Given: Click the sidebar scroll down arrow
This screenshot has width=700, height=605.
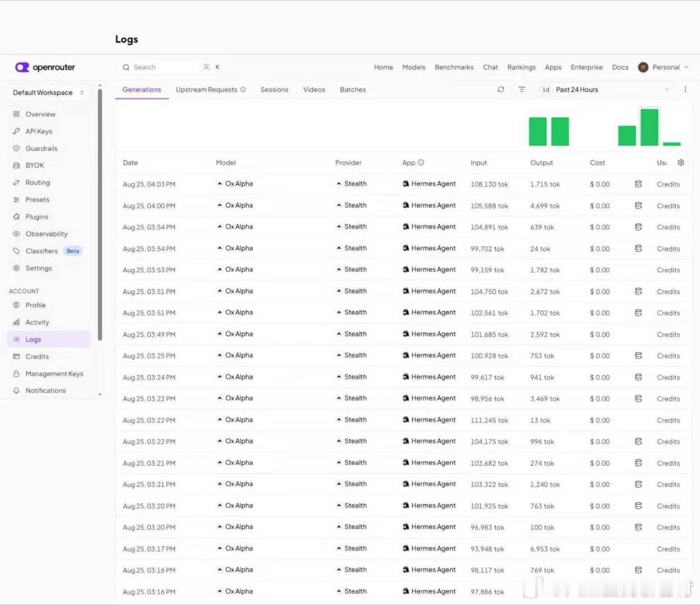Looking at the screenshot, I should click(100, 394).
